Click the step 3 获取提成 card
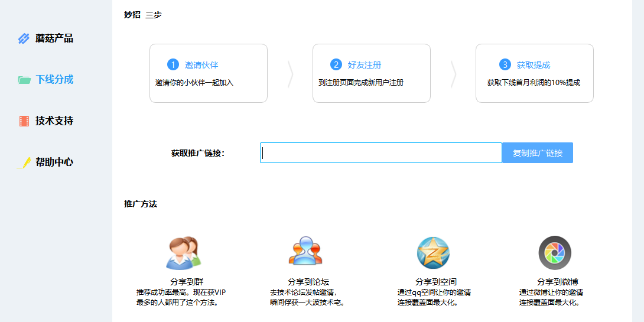644x322 pixels. [535, 73]
